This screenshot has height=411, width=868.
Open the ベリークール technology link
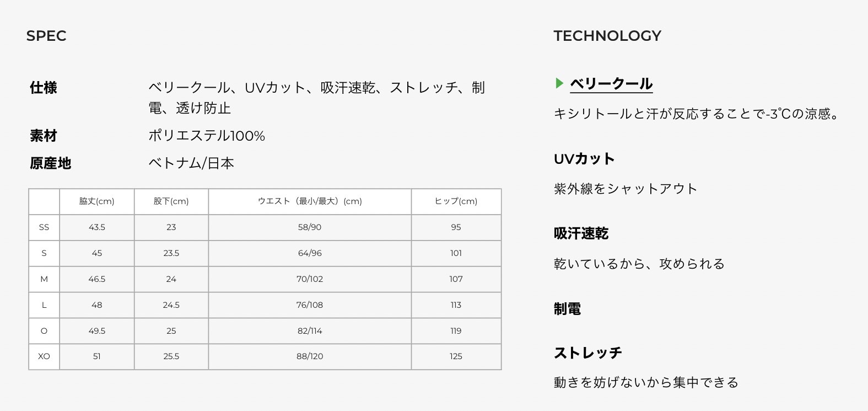coord(611,84)
